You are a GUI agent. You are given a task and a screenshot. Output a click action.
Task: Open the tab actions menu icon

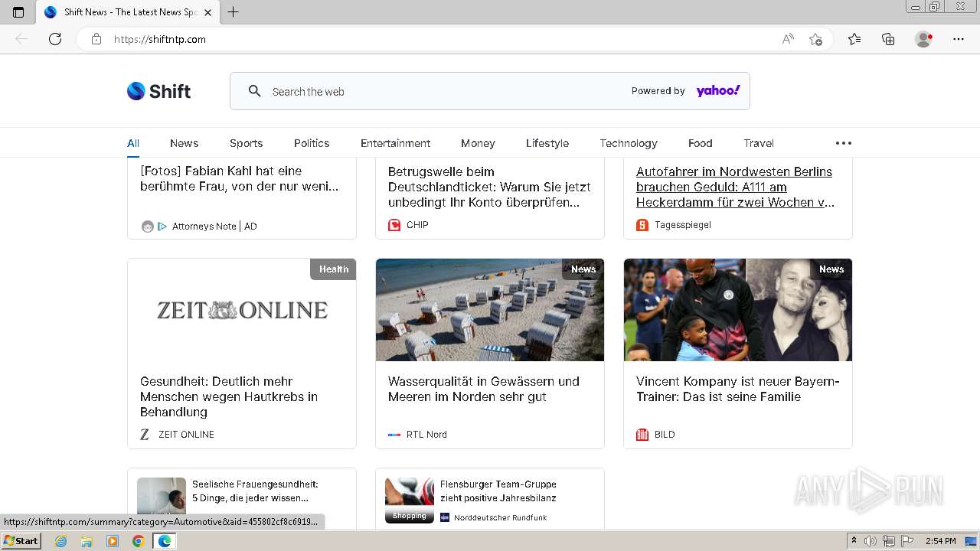18,12
